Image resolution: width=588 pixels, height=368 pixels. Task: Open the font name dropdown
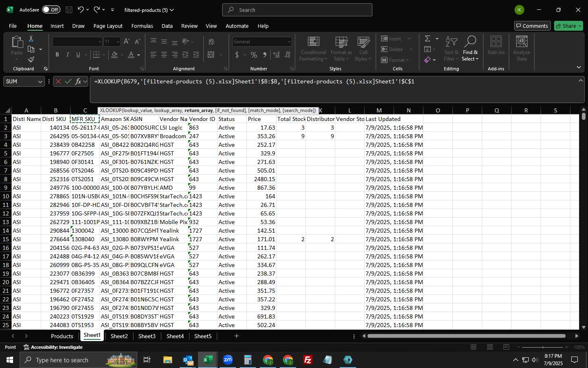pos(99,42)
